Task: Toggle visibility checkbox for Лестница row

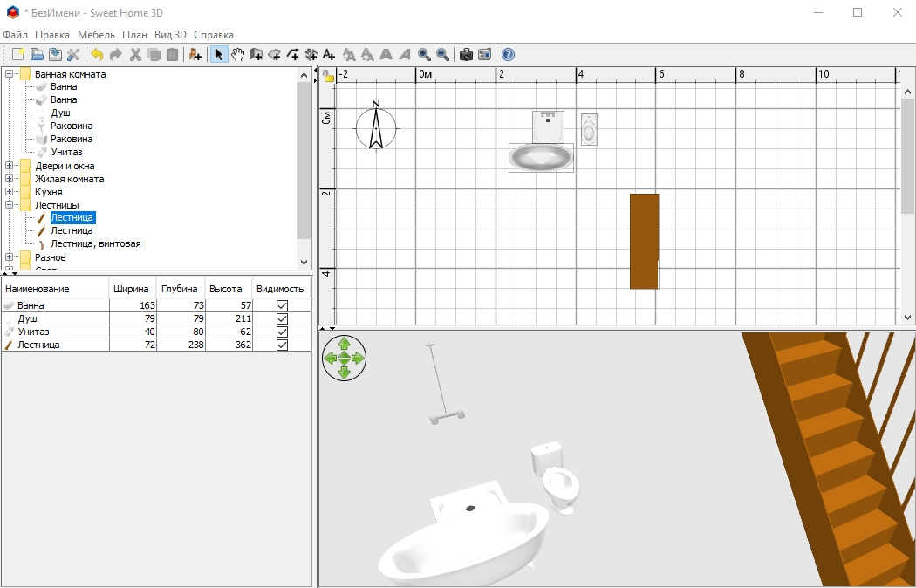Action: (282, 345)
